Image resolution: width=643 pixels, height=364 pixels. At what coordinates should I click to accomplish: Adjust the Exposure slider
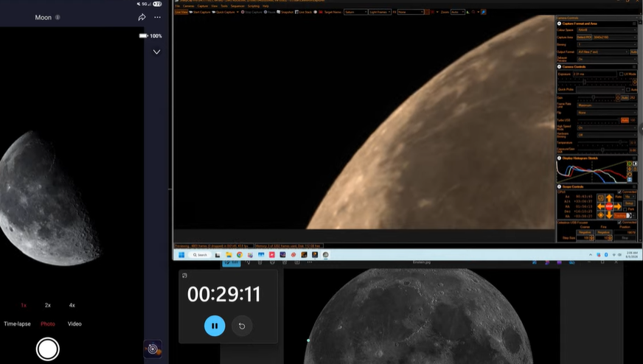584,82
